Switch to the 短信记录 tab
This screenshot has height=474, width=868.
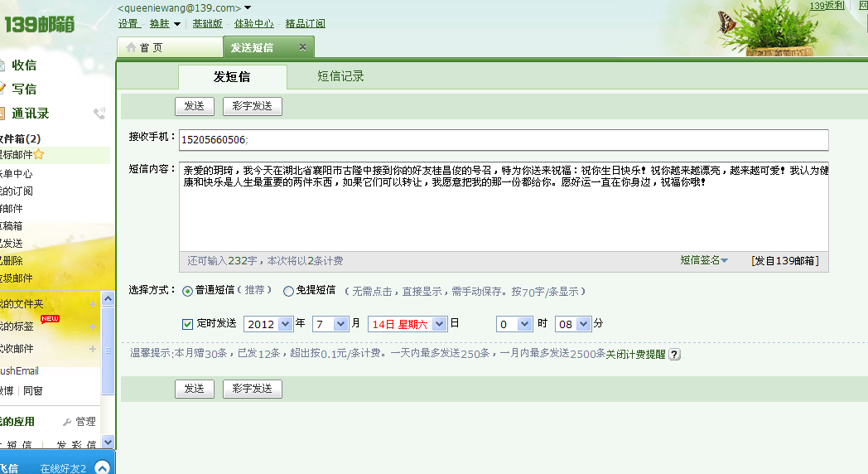[x=340, y=76]
